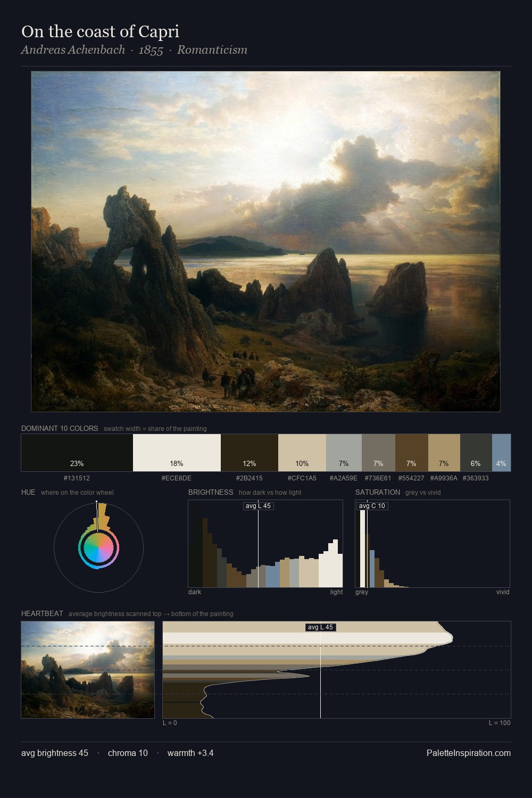Viewport: 532px width, 798px height.
Task: Click the brightness light axis label
Action: [x=336, y=592]
